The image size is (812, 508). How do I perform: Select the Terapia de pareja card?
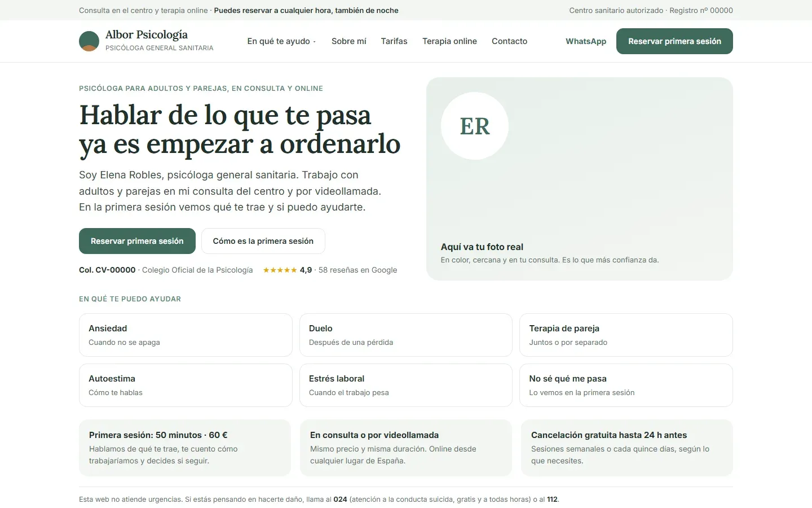[626, 335]
